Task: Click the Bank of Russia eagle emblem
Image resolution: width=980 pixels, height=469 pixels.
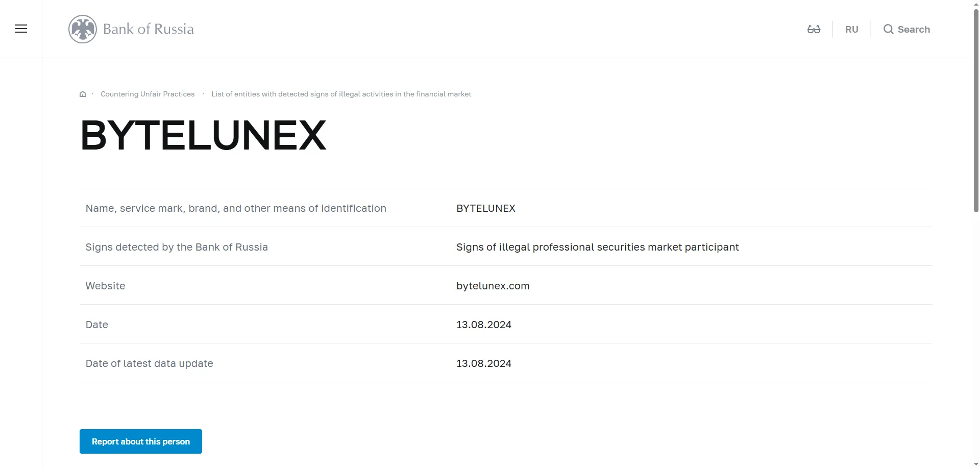Action: coord(83,29)
